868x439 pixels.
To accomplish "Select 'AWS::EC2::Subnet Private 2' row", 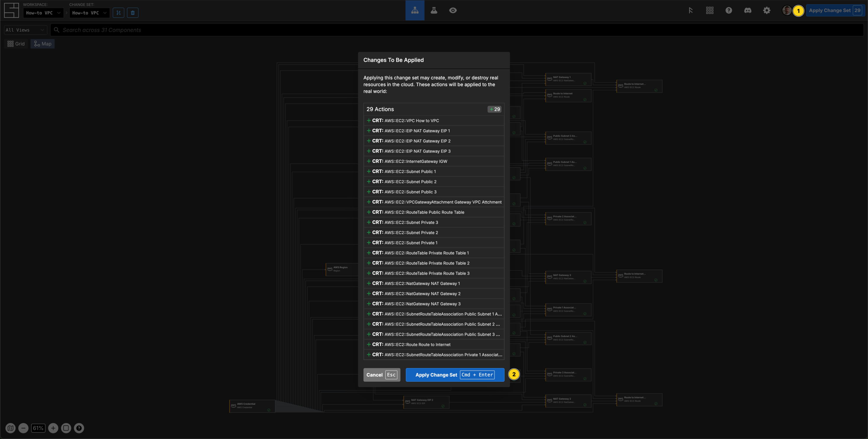I will click(x=434, y=233).
